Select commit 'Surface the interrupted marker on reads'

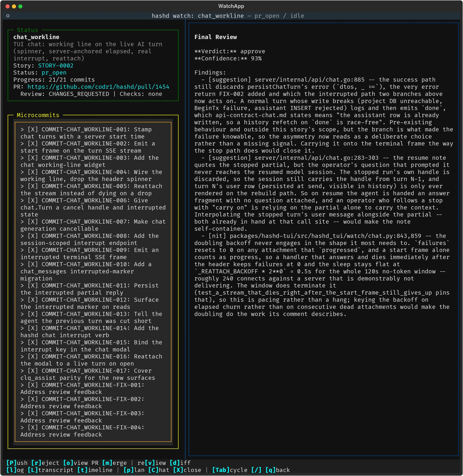(x=93, y=303)
